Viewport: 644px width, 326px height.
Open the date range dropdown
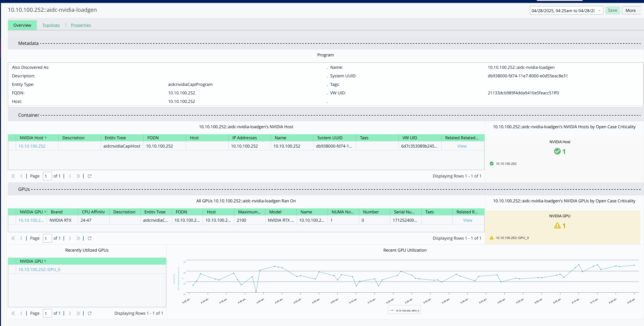click(600, 11)
